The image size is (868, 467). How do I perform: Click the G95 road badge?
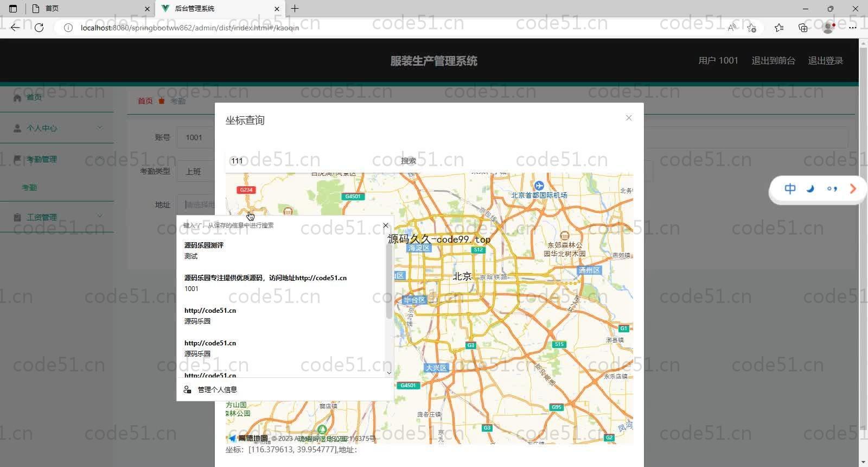click(557, 407)
